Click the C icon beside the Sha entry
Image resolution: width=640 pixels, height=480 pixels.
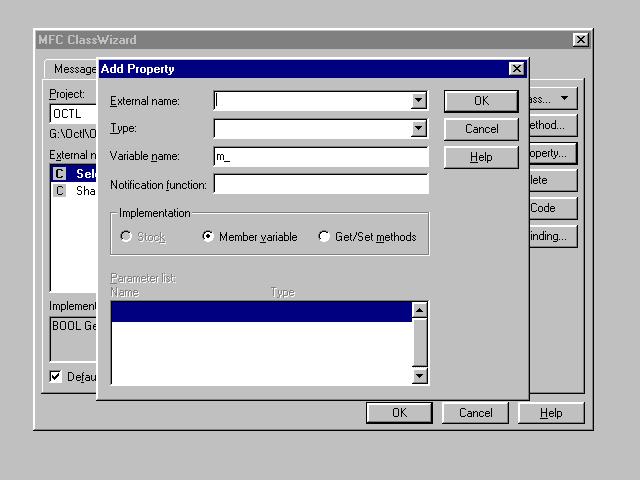click(x=59, y=190)
